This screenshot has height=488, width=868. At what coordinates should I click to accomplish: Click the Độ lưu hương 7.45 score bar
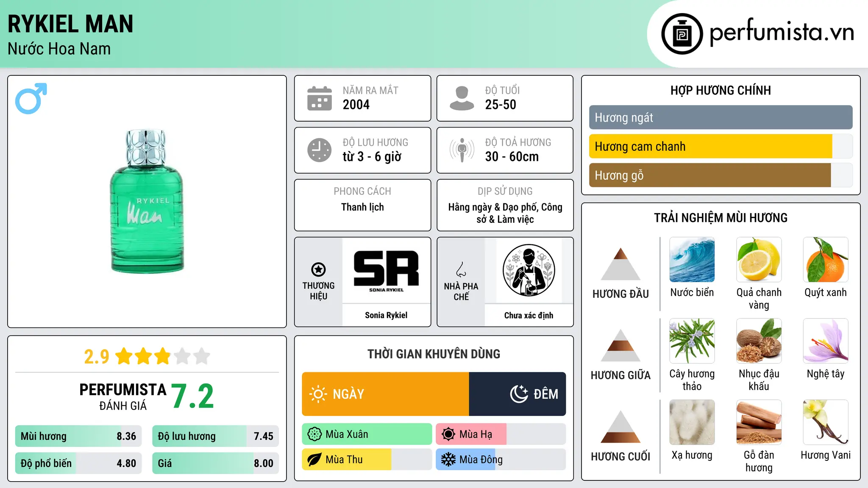coord(215,436)
